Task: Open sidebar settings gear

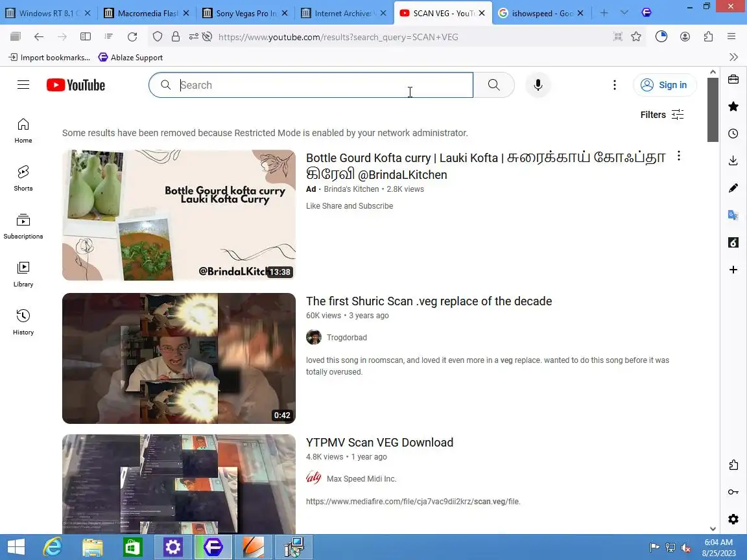Action: pyautogui.click(x=733, y=519)
